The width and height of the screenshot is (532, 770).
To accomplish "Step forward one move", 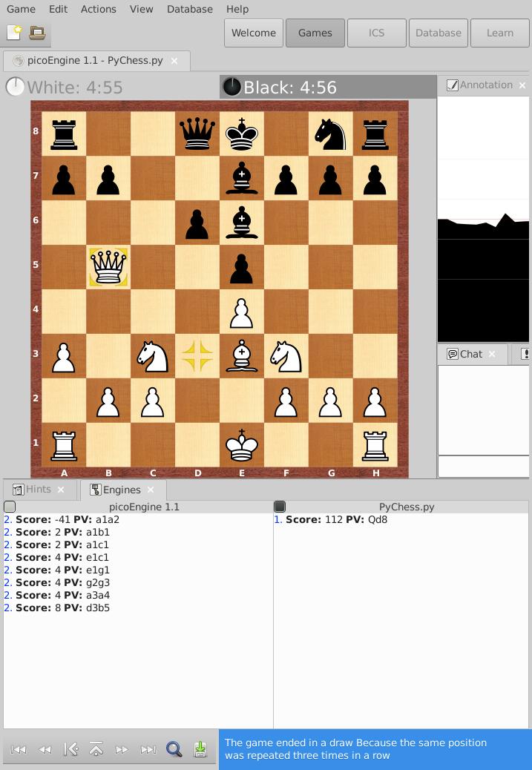I will click(x=122, y=749).
